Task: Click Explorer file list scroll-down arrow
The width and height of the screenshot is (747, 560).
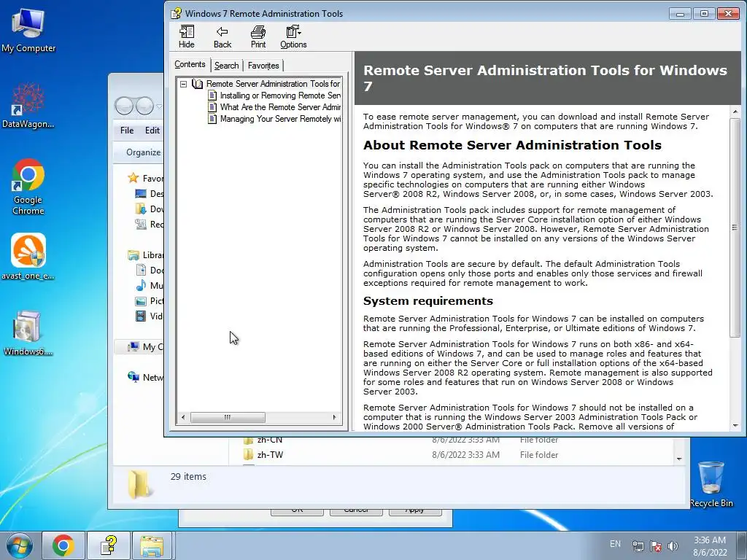Action: (679, 459)
